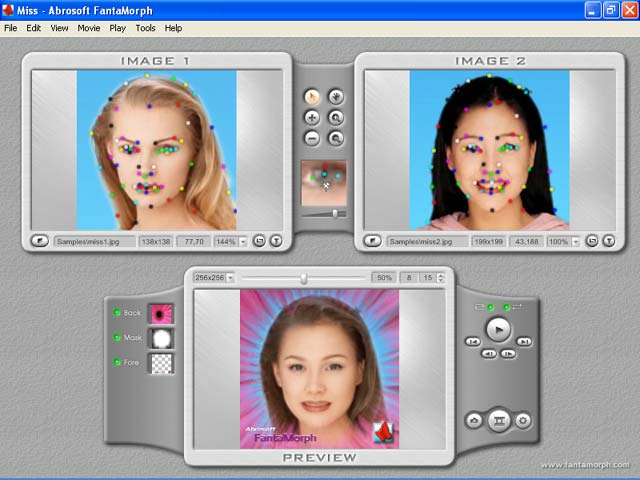Select the arrow pointer edit tool
This screenshot has height=480, width=640.
click(x=312, y=97)
